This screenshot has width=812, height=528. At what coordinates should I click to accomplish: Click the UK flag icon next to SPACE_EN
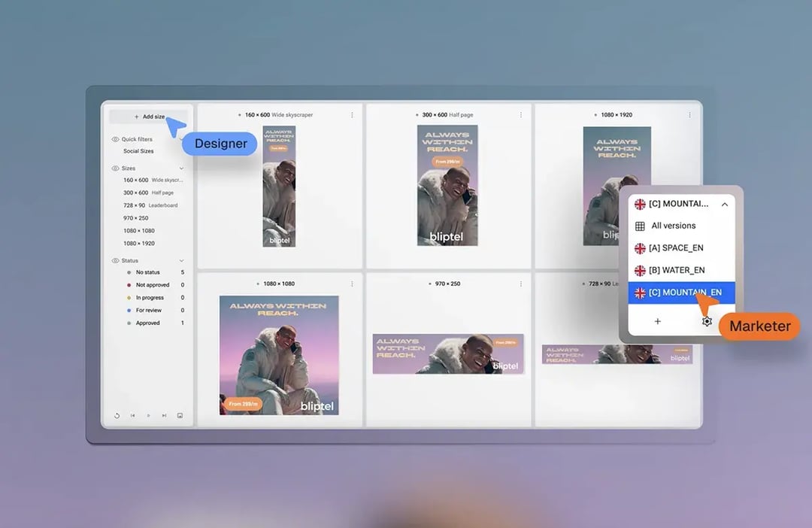(640, 247)
